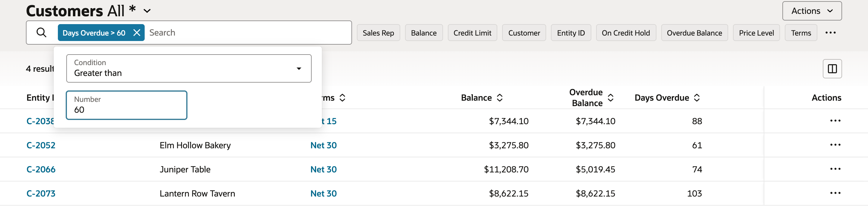The image size is (868, 211).
Task: Click the 103 days overdue value
Action: pyautogui.click(x=694, y=194)
